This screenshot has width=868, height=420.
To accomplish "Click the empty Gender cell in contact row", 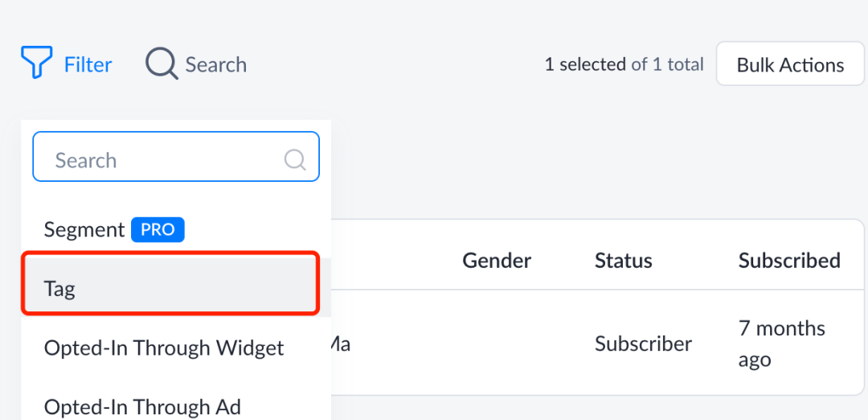I will tap(497, 344).
